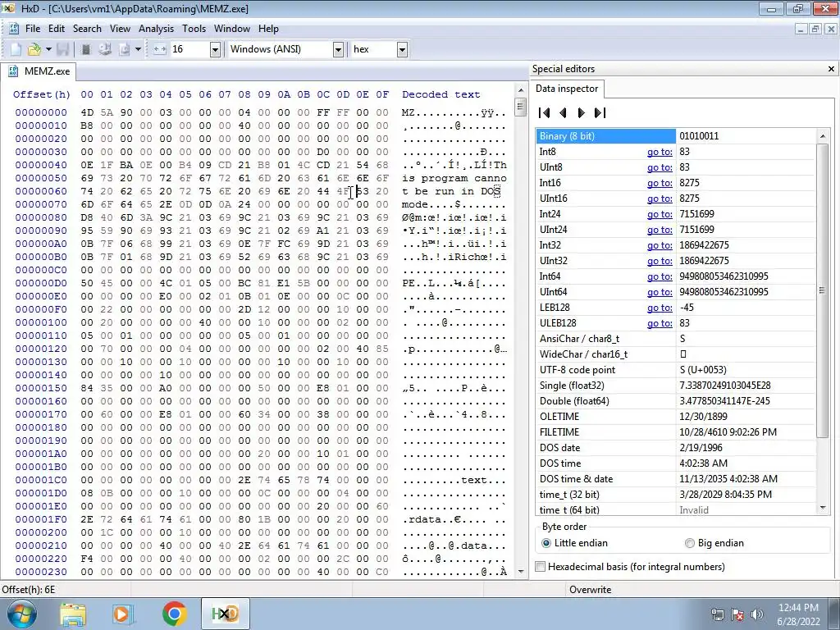
Task: Go to previous byte in Data inspector
Action: [563, 112]
